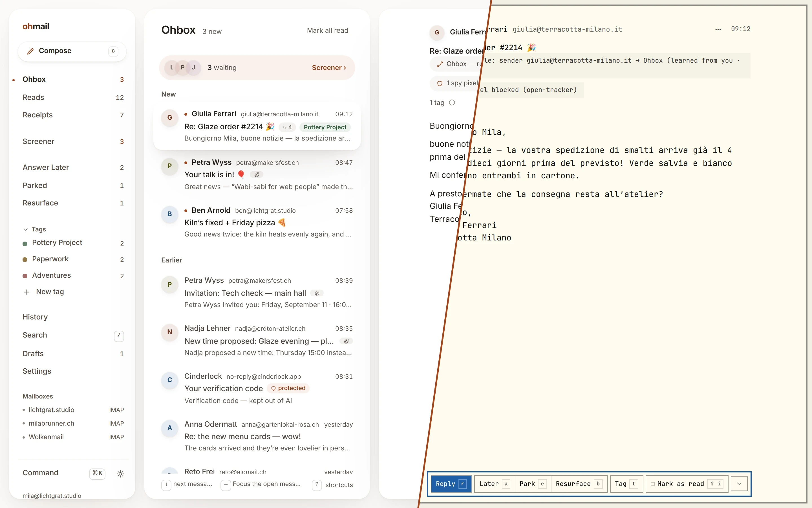This screenshot has width=812, height=508.
Task: Click the Pottery Project tag on Glaze order
Action: pos(325,127)
